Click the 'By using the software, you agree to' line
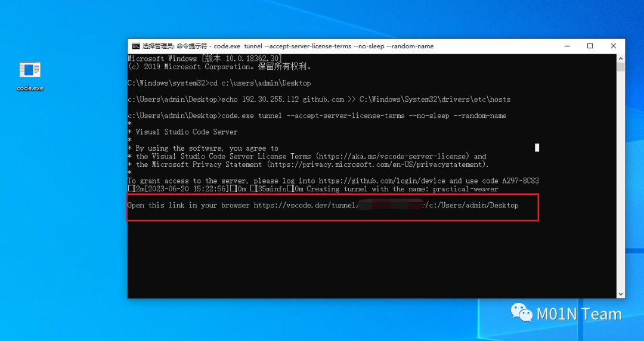 [x=203, y=148]
